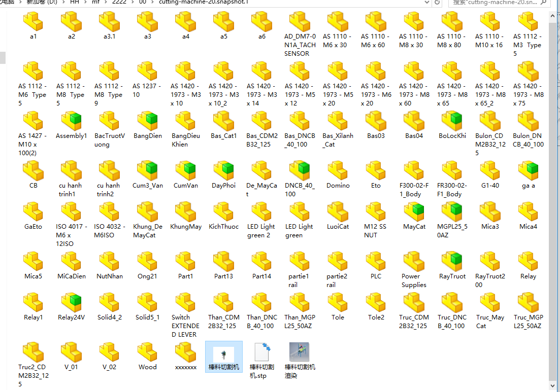Select the PLC part icon

tap(376, 261)
